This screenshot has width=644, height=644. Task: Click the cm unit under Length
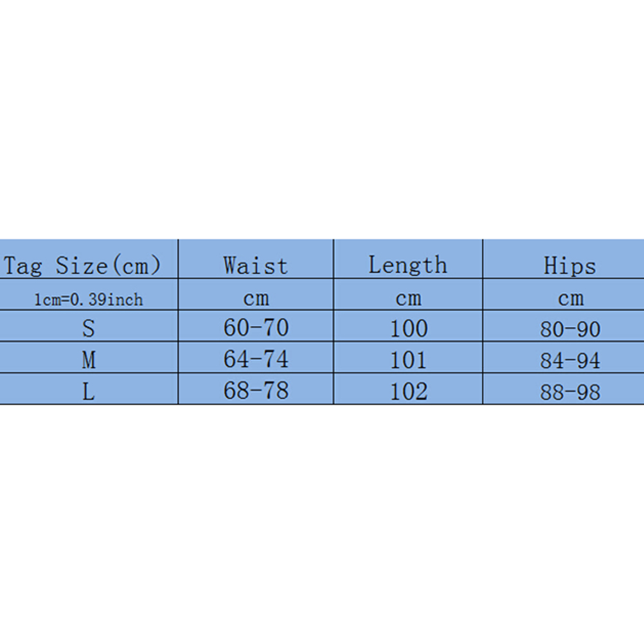tap(408, 299)
